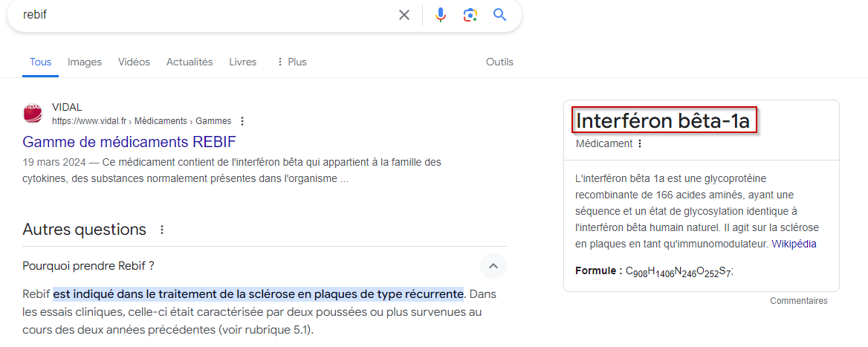Expand the Plus search filters menu
Screen dimensions: 868x347
click(291, 62)
